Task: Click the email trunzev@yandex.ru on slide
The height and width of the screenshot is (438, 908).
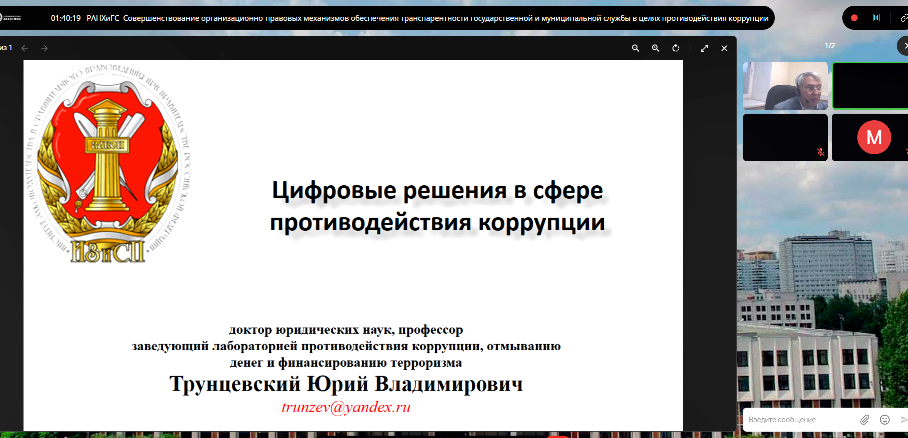Action: 346,407
